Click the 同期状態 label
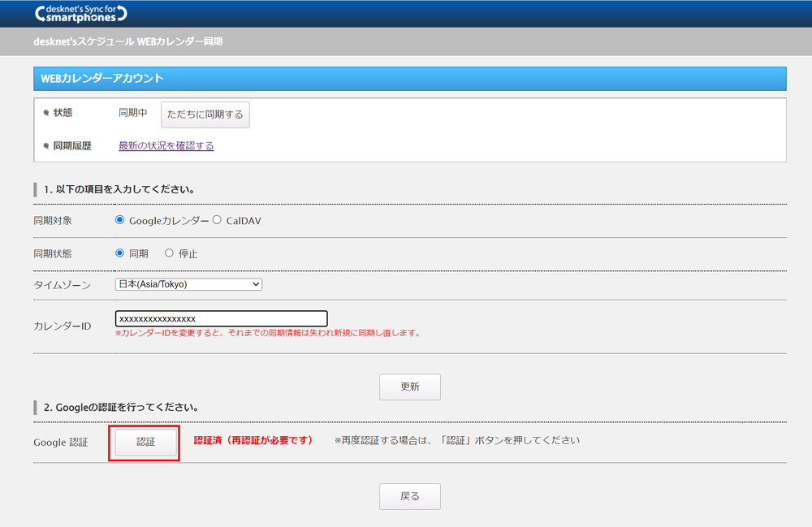Screen dimensions: 812x527 pyautogui.click(x=53, y=254)
